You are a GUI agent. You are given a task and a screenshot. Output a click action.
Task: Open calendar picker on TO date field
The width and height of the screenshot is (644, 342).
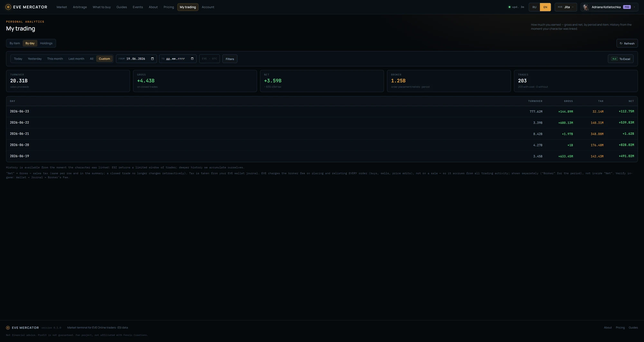192,59
